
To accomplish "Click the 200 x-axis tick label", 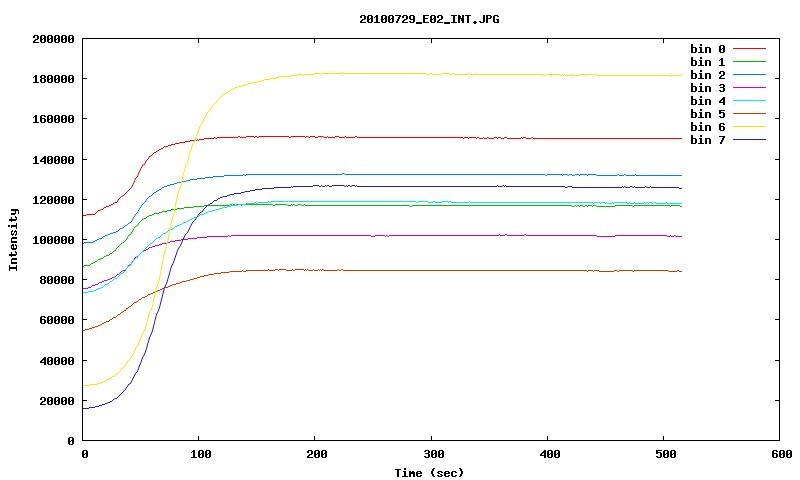I will [317, 454].
